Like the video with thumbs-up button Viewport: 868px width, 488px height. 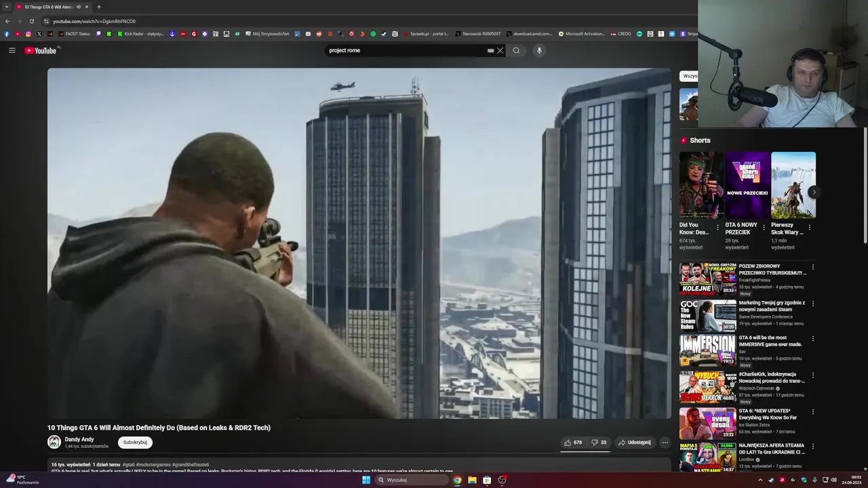pos(573,443)
